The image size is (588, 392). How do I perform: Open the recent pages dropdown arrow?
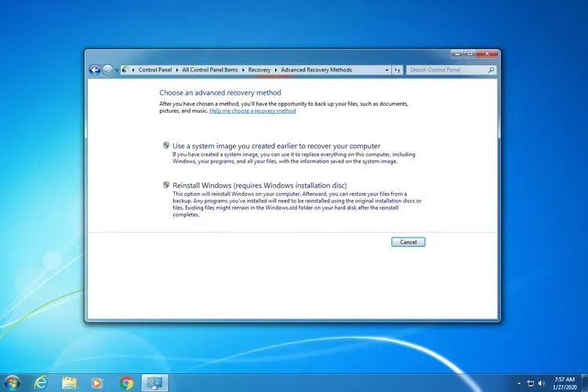point(117,70)
